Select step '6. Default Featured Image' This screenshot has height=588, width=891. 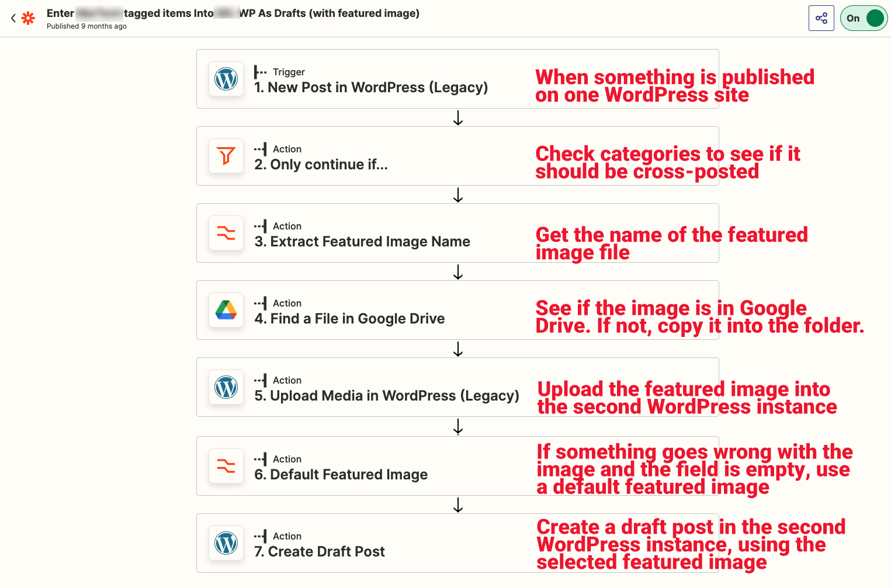tap(341, 475)
